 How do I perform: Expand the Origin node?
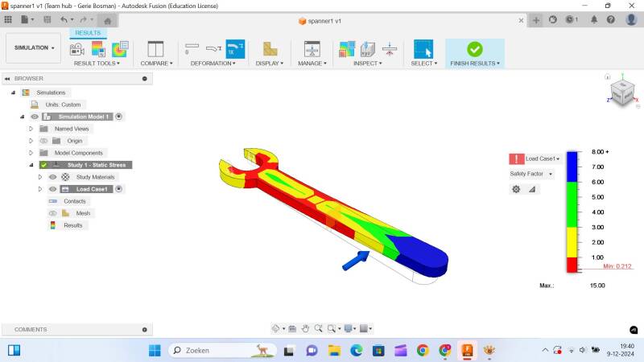[31, 141]
